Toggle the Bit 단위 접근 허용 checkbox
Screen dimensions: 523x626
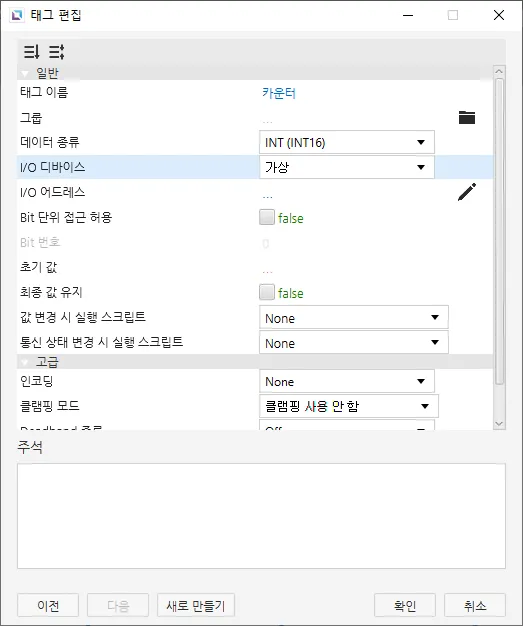pos(267,217)
